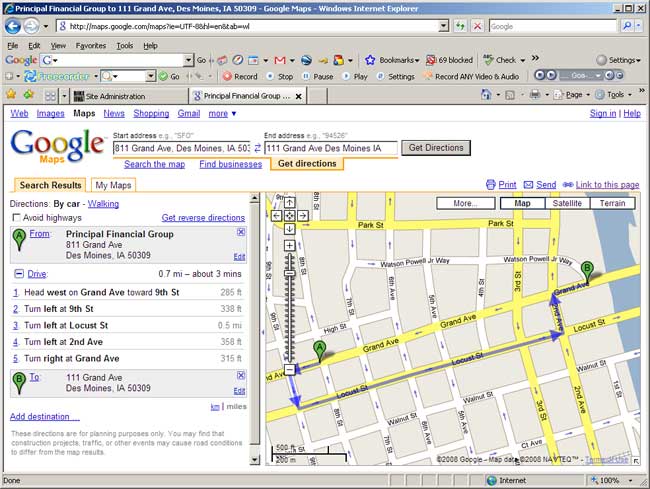The image size is (650, 489).
Task: Switch distance units to km
Action: pos(215,407)
